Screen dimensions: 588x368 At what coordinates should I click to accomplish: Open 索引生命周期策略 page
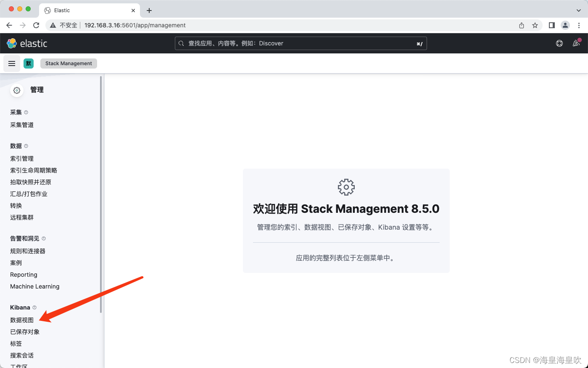(34, 170)
